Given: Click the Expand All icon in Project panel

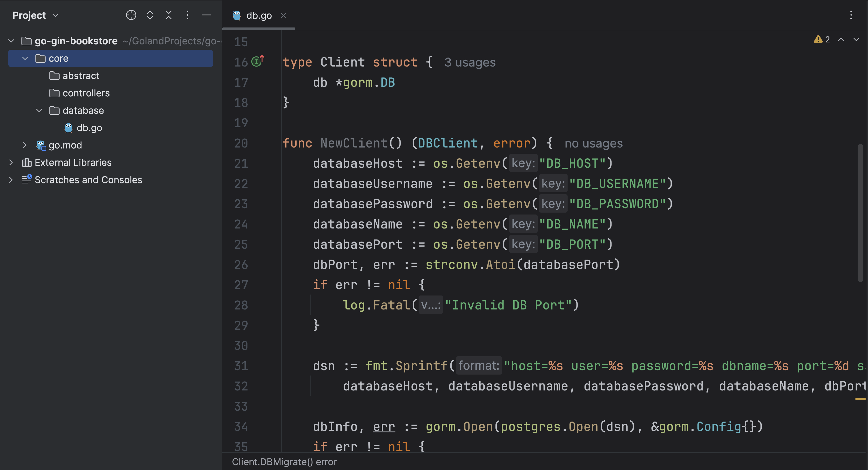Looking at the screenshot, I should pyautogui.click(x=150, y=15).
